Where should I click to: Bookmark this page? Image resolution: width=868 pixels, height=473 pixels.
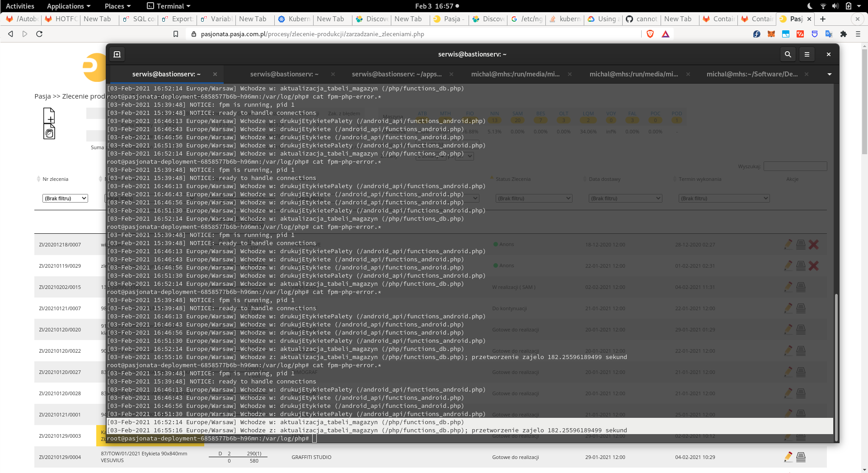pyautogui.click(x=176, y=34)
